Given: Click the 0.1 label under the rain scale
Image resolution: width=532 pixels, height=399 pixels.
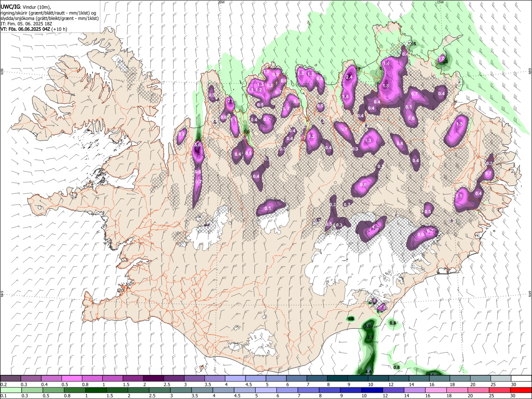Looking at the screenshot, I should coord(4,396).
